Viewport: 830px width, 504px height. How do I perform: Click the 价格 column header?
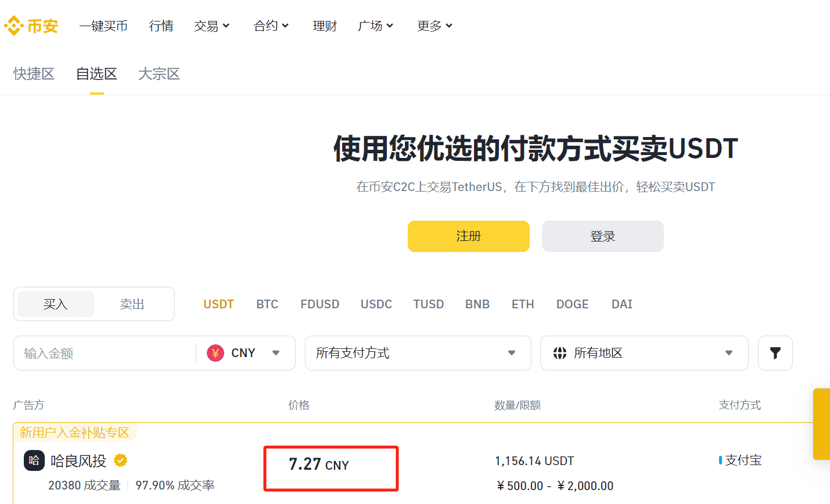(299, 405)
